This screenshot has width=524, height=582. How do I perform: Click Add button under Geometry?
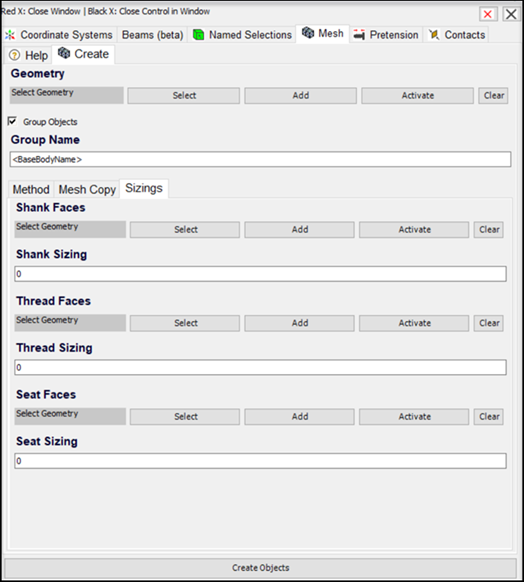[x=301, y=96]
